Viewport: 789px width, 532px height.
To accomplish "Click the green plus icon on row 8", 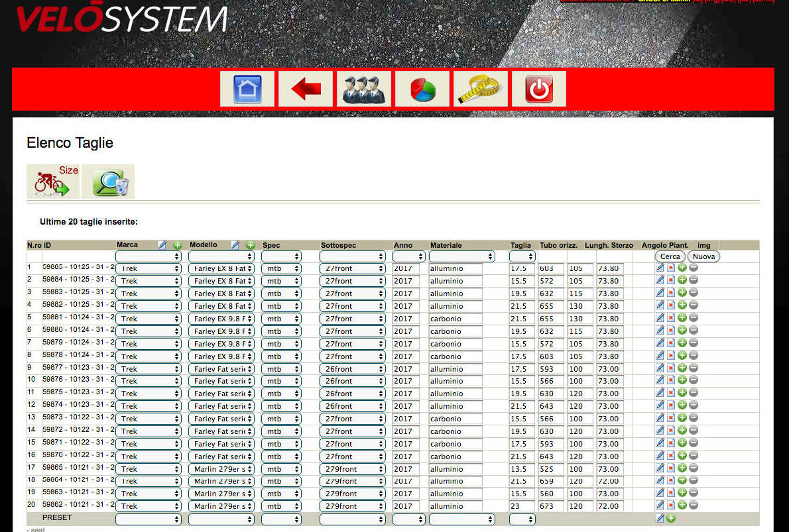I will pos(682,355).
